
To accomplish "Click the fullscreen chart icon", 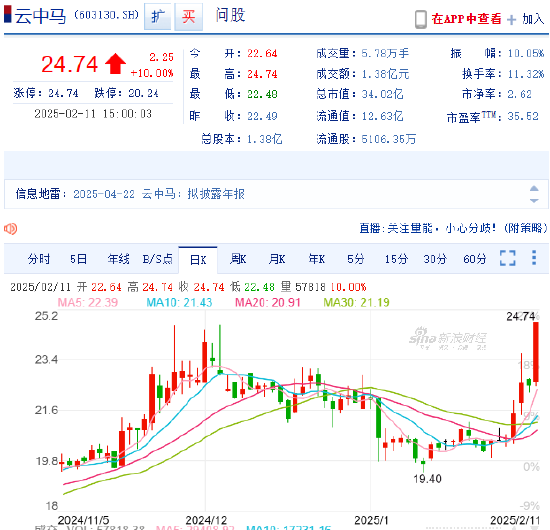I will coord(508,258).
